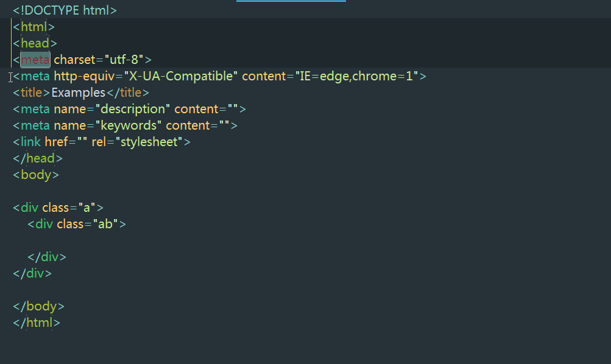Click the "IE=edge,chrome=1" content value
This screenshot has width=611, height=364.
tap(357, 76)
